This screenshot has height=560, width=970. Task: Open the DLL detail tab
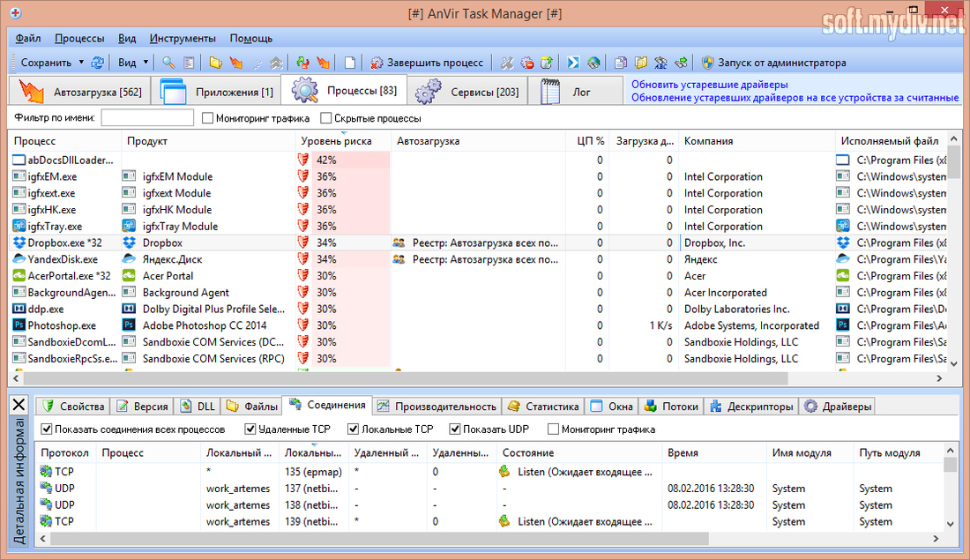click(198, 407)
